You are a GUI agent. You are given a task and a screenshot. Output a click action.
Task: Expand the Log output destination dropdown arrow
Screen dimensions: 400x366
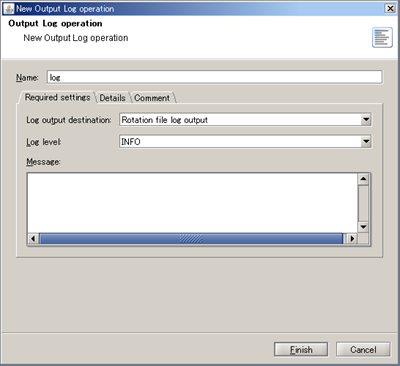366,120
